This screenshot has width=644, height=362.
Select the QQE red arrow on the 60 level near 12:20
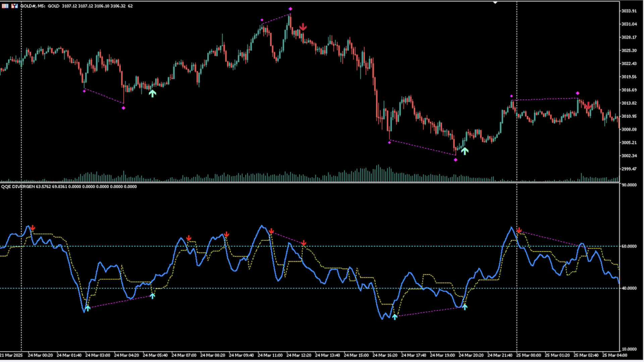click(x=304, y=243)
